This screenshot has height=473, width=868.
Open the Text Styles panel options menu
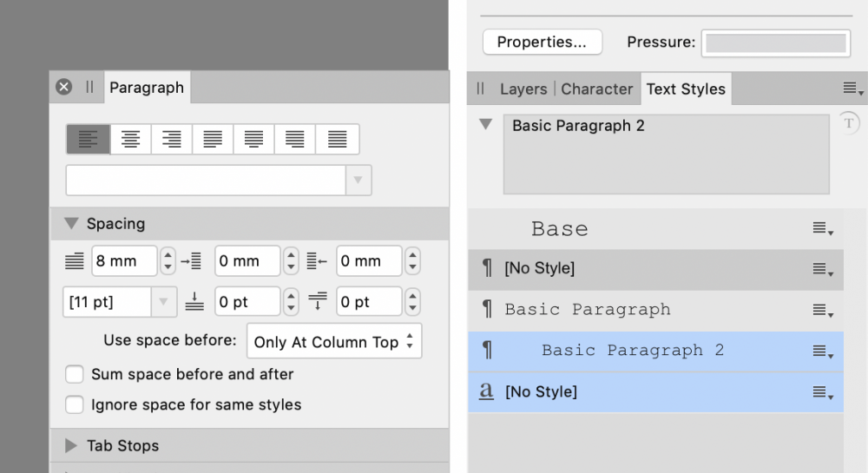[853, 89]
